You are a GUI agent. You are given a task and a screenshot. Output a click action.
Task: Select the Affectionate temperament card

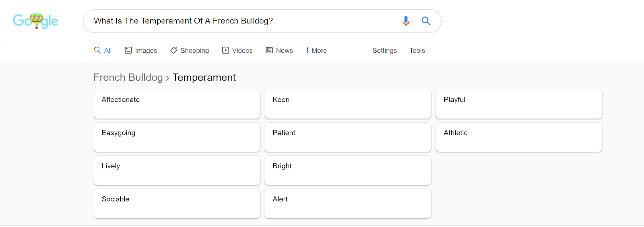(177, 104)
